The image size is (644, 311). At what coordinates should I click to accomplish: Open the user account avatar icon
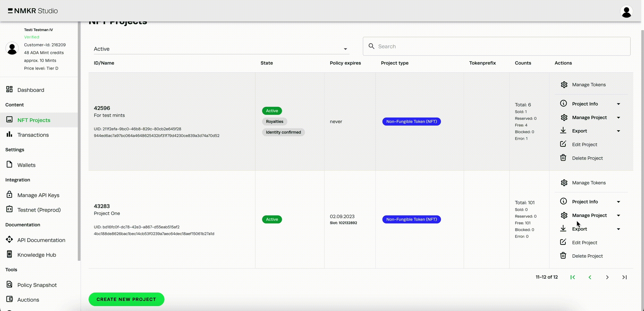[x=626, y=11]
